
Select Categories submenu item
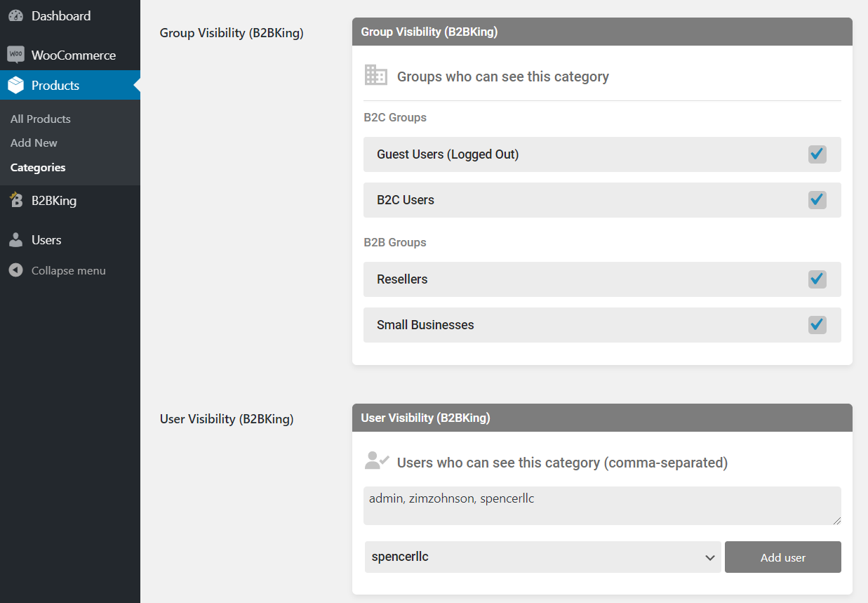(x=38, y=167)
